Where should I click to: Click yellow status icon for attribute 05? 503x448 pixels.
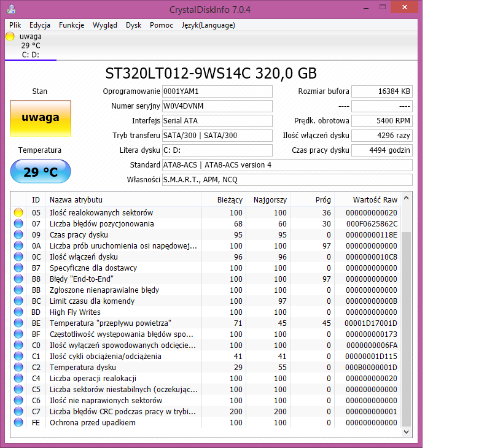18,212
